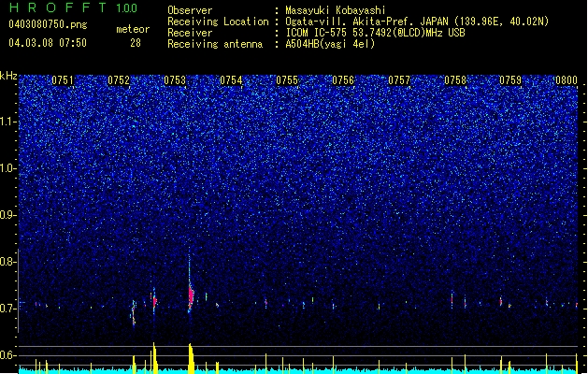Click the 'Observer' field label
Image resolution: width=588 pixels, height=374 pixels.
190,10
